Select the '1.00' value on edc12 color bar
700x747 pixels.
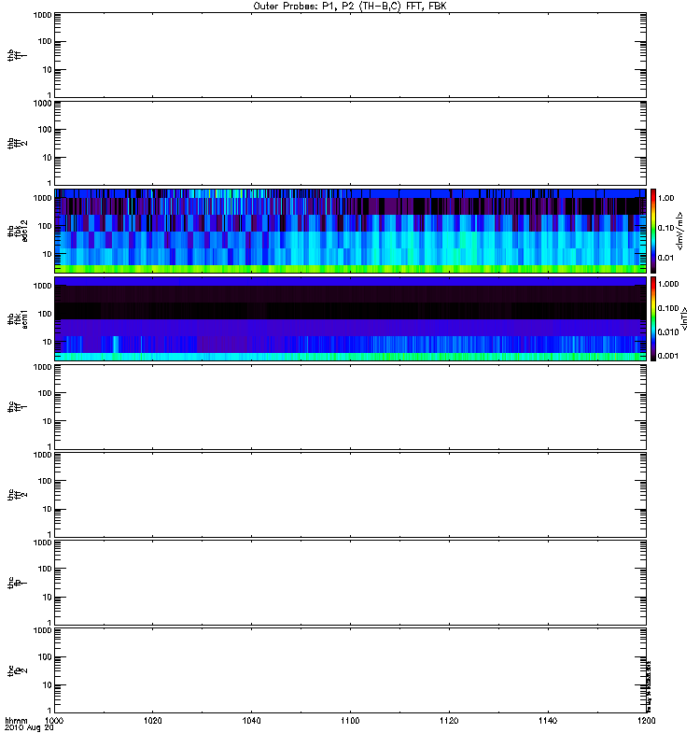pyautogui.click(x=665, y=198)
